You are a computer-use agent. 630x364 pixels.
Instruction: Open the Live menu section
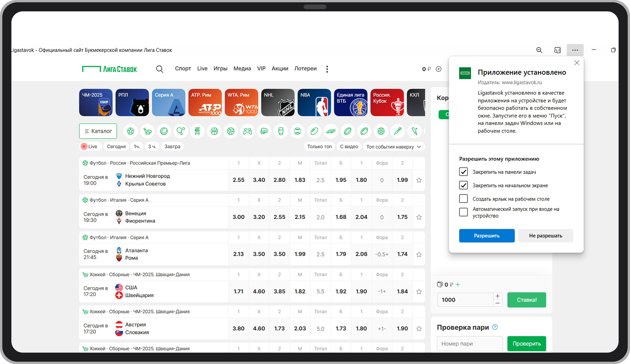(202, 68)
